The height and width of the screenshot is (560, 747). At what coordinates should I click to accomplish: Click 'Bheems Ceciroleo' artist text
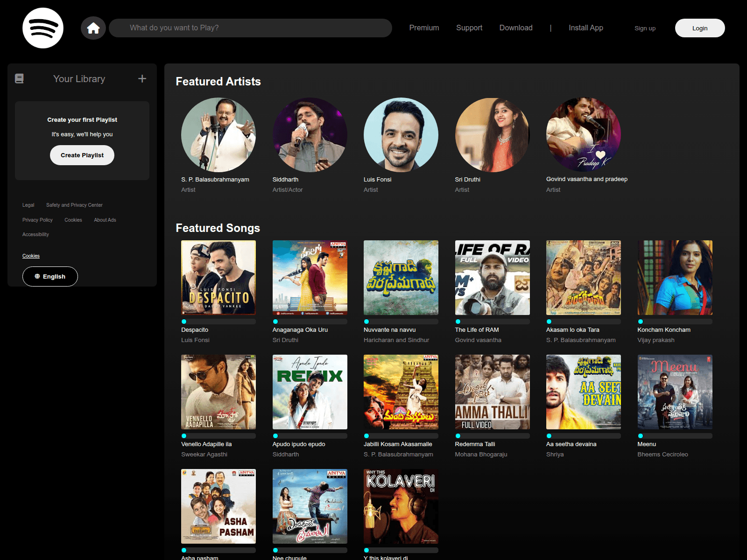(x=663, y=455)
